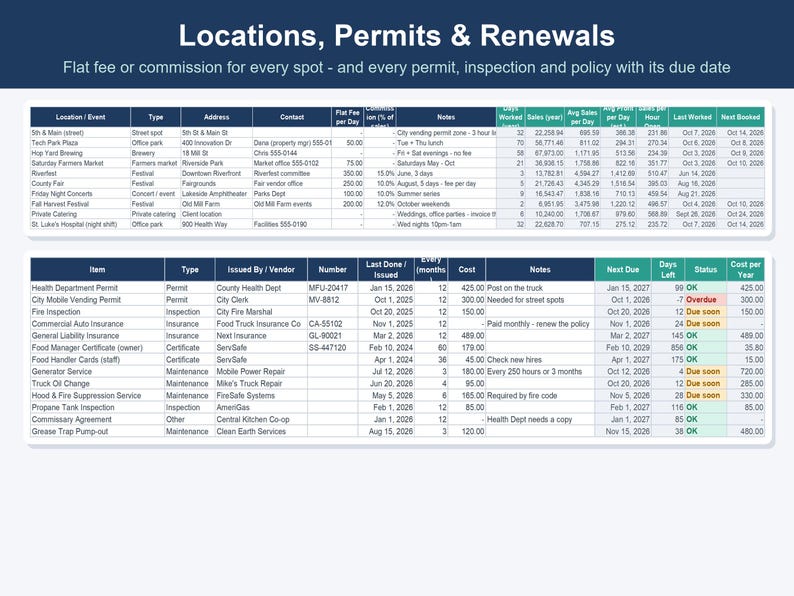Select the '5th & Main (street)' location cell
Image resolution: width=794 pixels, height=596 pixels.
[x=80, y=133]
